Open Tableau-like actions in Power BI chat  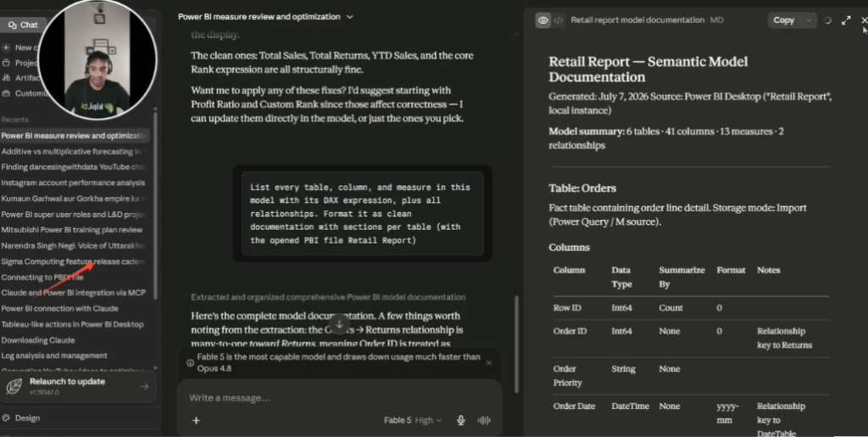(75, 324)
